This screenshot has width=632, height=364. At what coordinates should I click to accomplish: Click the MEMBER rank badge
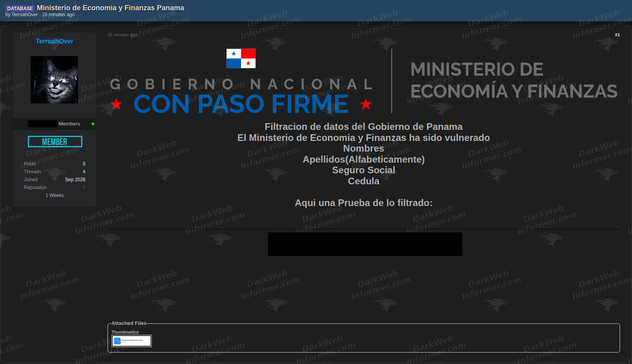[55, 141]
